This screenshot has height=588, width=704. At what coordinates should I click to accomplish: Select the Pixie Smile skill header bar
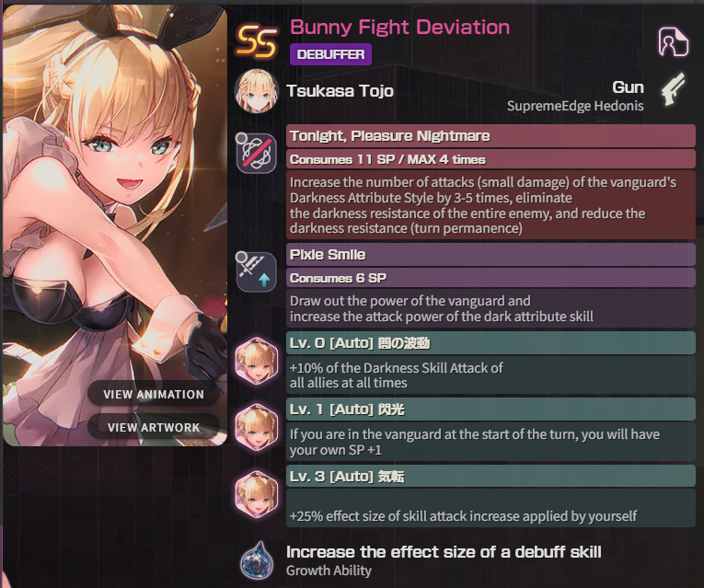click(x=490, y=255)
